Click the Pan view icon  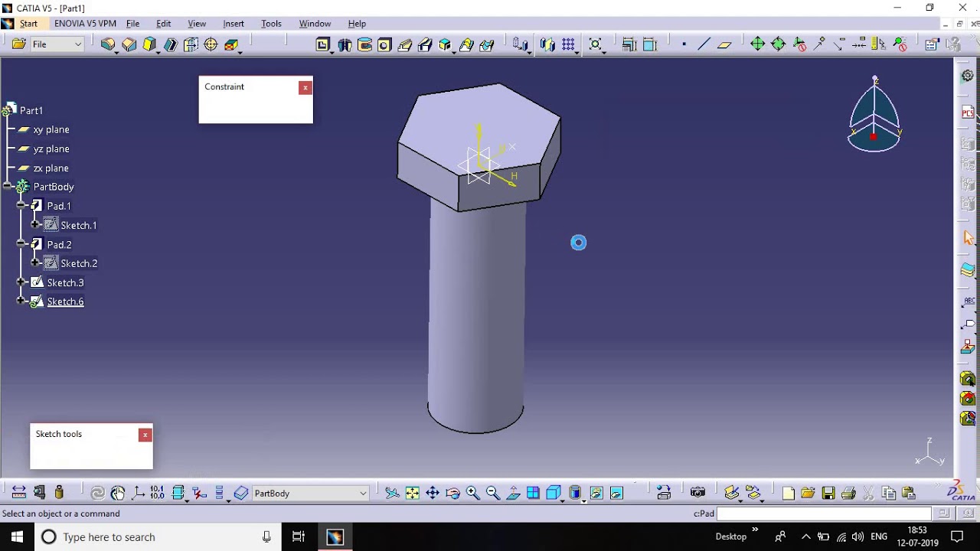coord(433,493)
